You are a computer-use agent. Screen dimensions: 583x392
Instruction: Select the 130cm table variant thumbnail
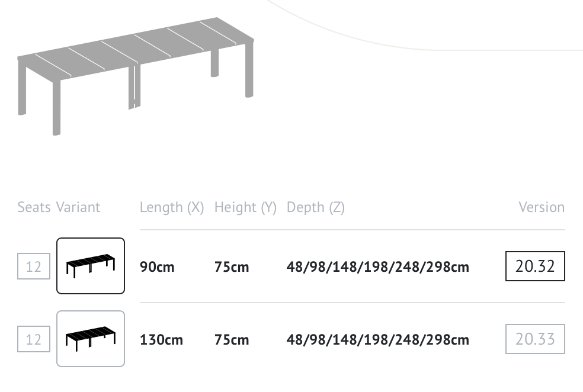click(x=91, y=339)
